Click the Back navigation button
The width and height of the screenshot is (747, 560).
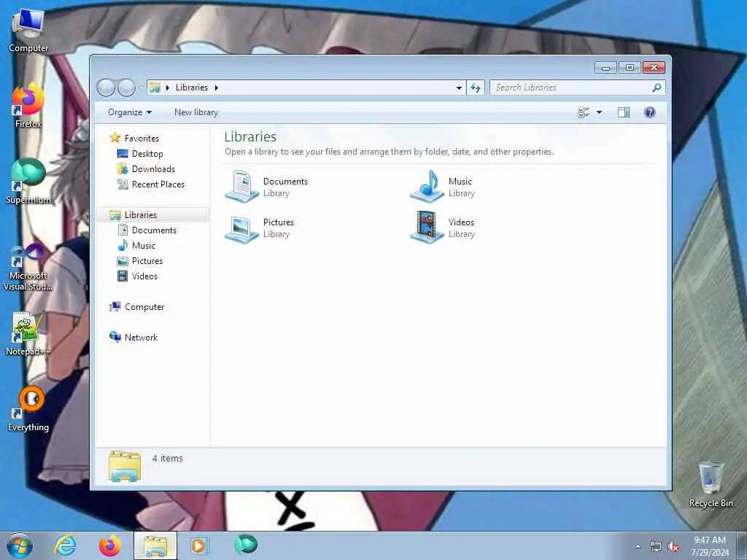coord(106,87)
